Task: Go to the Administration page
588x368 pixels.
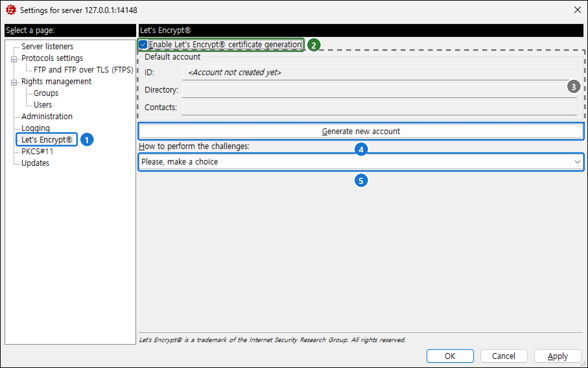Action: pyautogui.click(x=47, y=117)
